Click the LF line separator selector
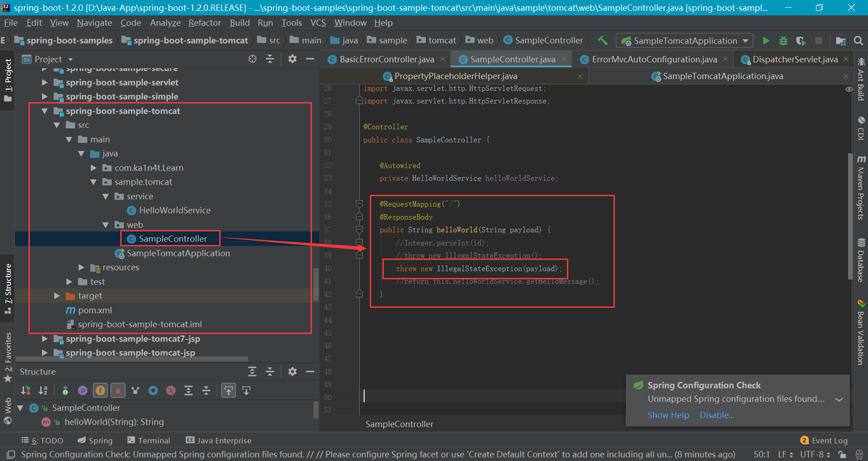 click(785, 454)
